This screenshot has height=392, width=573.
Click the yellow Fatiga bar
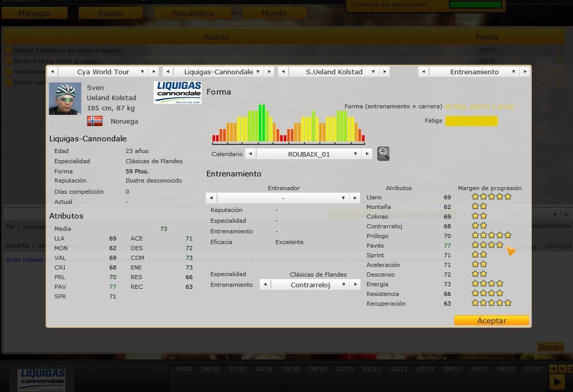[x=471, y=121]
